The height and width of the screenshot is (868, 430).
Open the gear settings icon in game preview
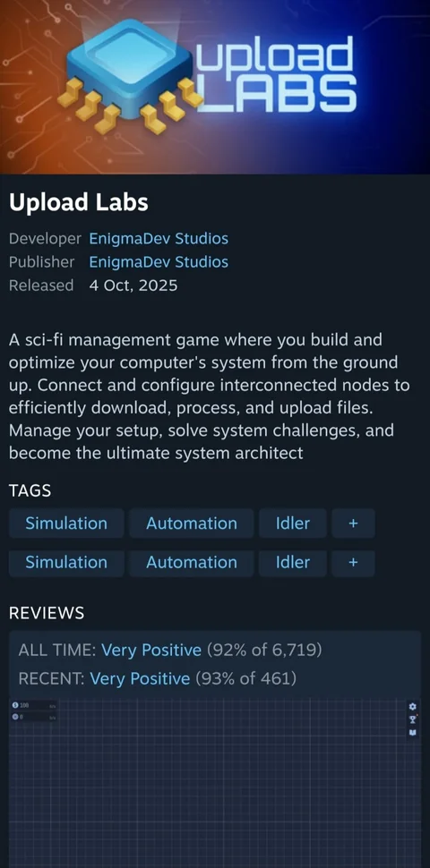point(412,706)
